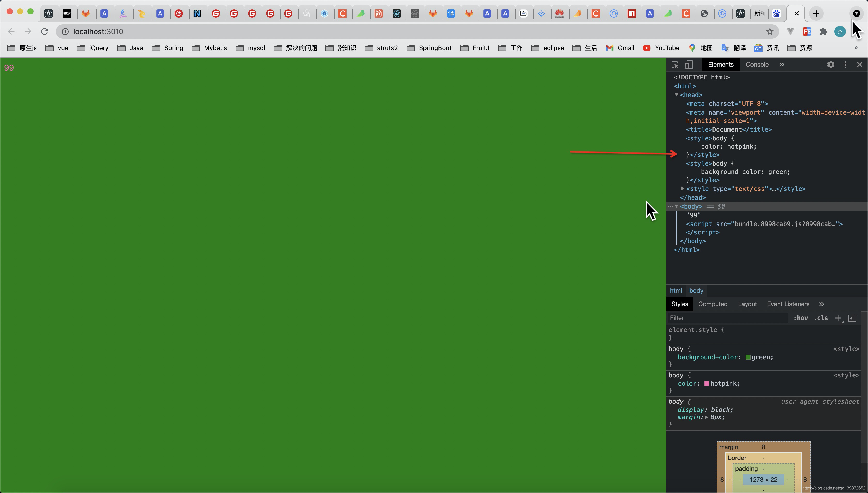Close the DevTools panel
The image size is (868, 493).
859,65
